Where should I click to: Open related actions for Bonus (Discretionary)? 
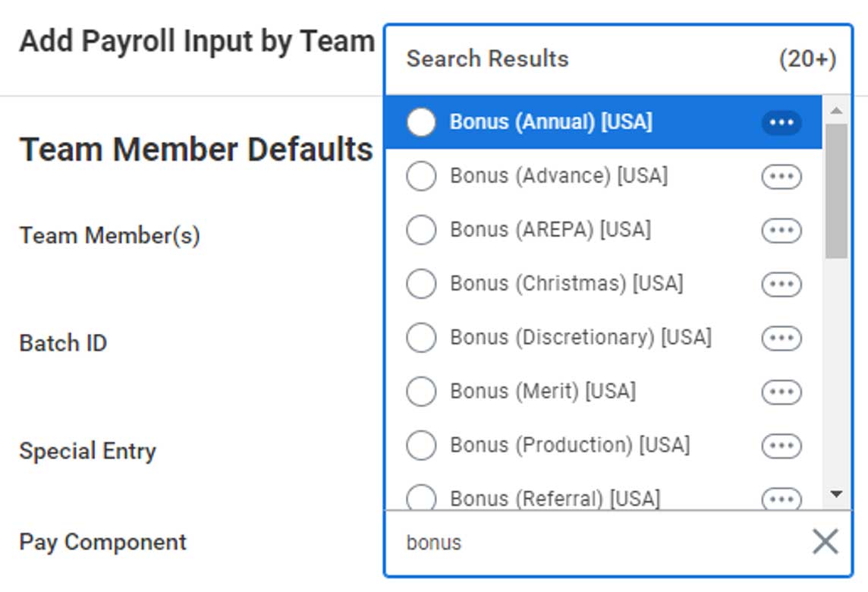(782, 338)
